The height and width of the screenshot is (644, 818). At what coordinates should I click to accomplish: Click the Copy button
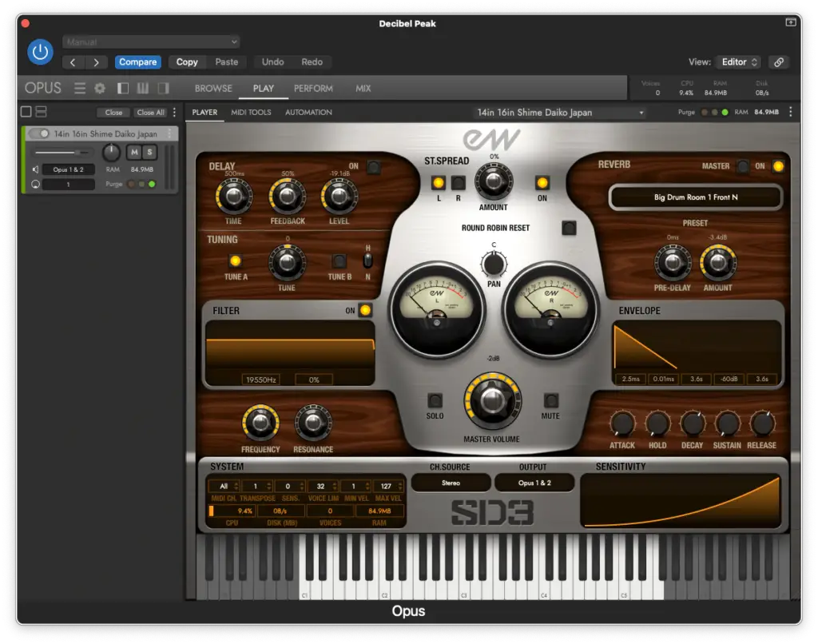[187, 62]
